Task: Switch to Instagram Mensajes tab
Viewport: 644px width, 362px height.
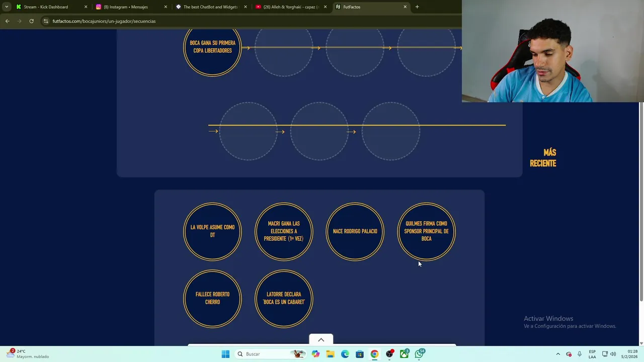Action: click(132, 7)
